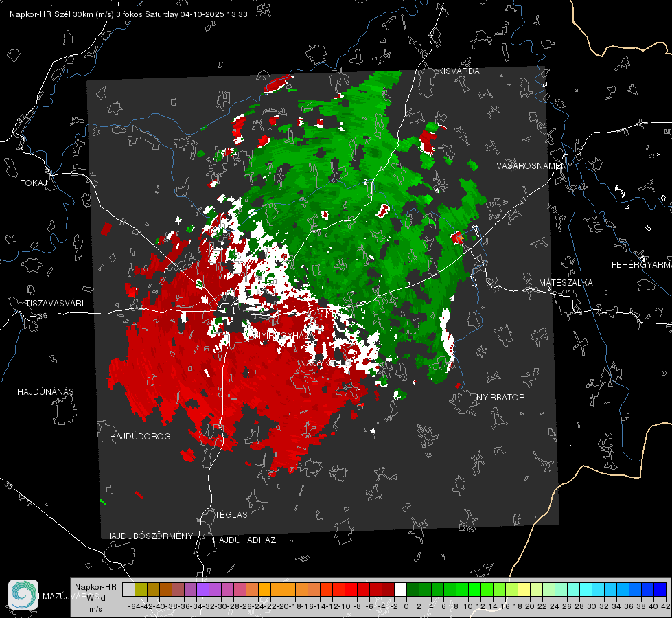Select the HAJDÚHADHÁZ town label

click(244, 540)
